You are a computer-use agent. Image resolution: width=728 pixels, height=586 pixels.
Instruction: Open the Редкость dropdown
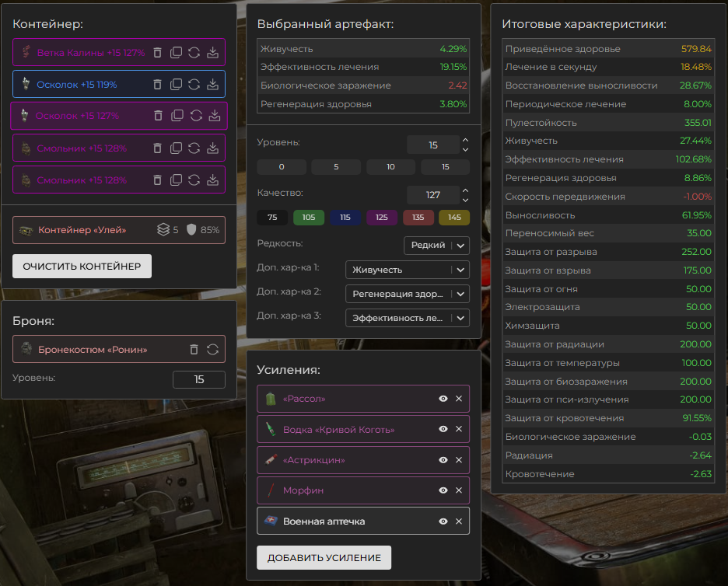(x=436, y=246)
